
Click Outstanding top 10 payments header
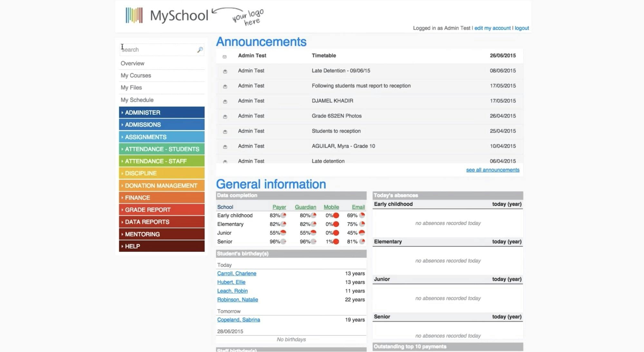tap(448, 347)
